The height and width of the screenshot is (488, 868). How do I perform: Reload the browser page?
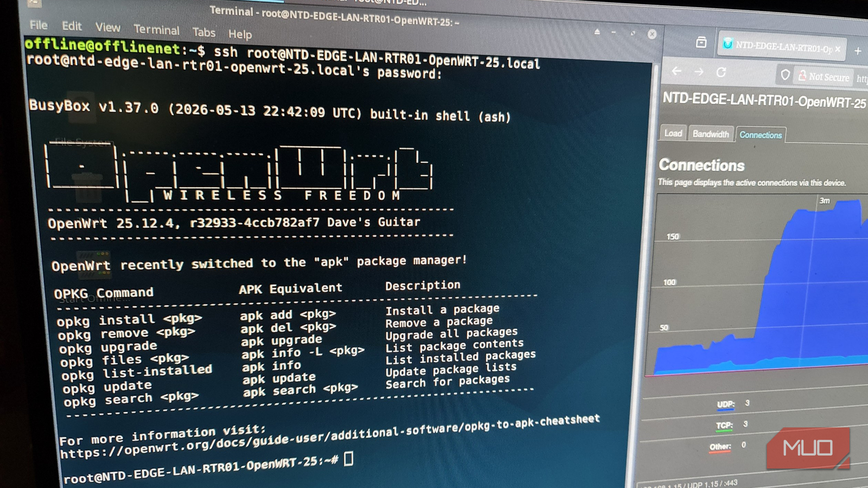(721, 72)
